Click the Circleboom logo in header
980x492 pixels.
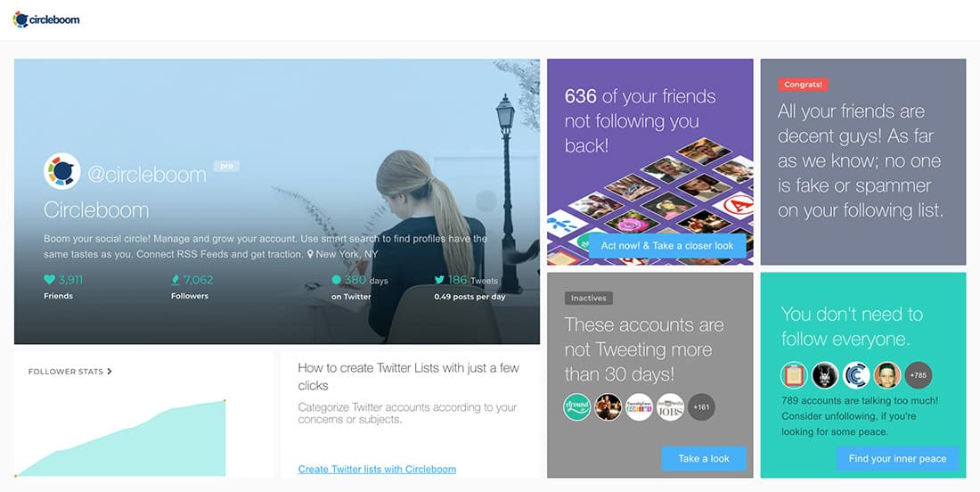click(46, 20)
